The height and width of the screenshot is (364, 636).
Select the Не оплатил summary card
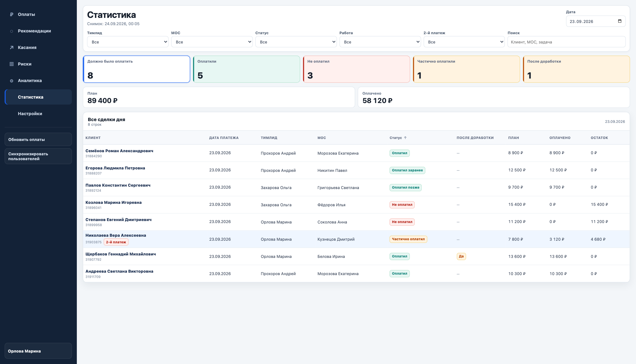click(356, 69)
